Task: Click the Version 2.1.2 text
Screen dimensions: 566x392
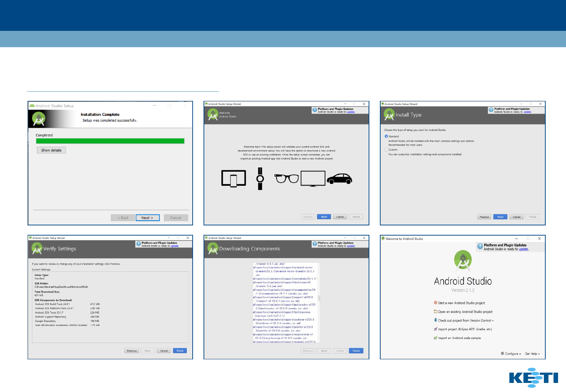Action: (x=463, y=290)
